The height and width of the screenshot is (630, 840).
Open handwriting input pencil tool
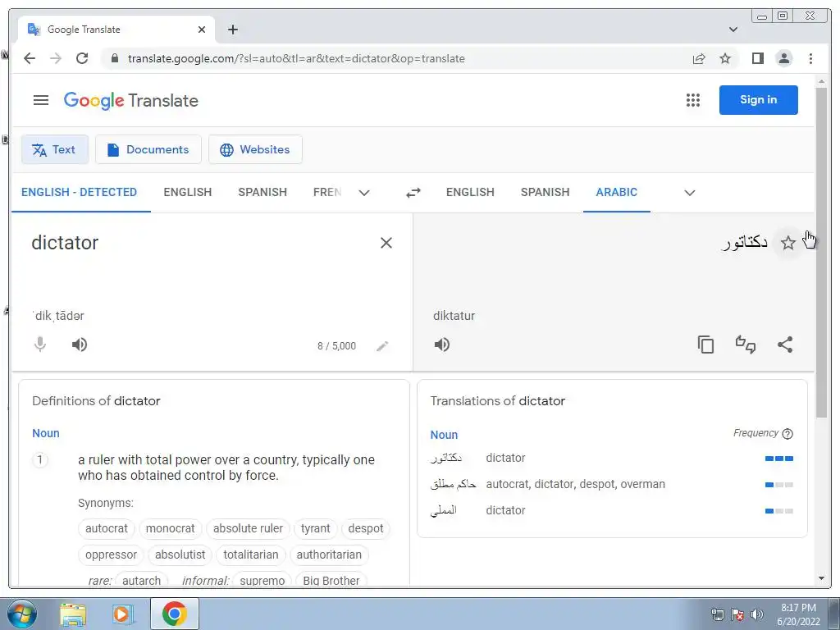coord(382,346)
